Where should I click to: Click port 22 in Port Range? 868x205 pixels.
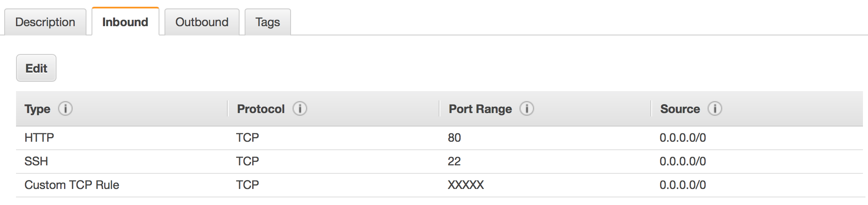click(454, 161)
